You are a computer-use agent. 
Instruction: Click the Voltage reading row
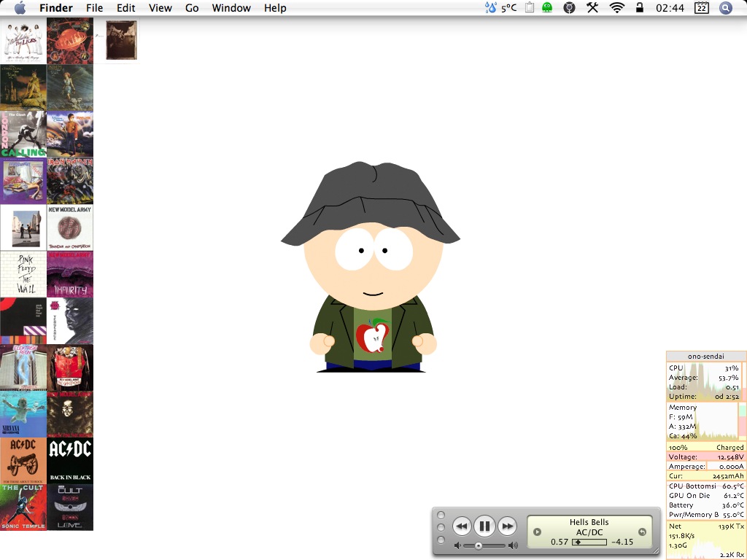[x=706, y=456]
